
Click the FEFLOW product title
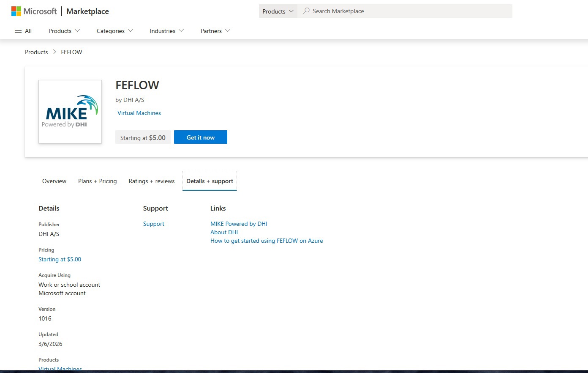click(137, 85)
